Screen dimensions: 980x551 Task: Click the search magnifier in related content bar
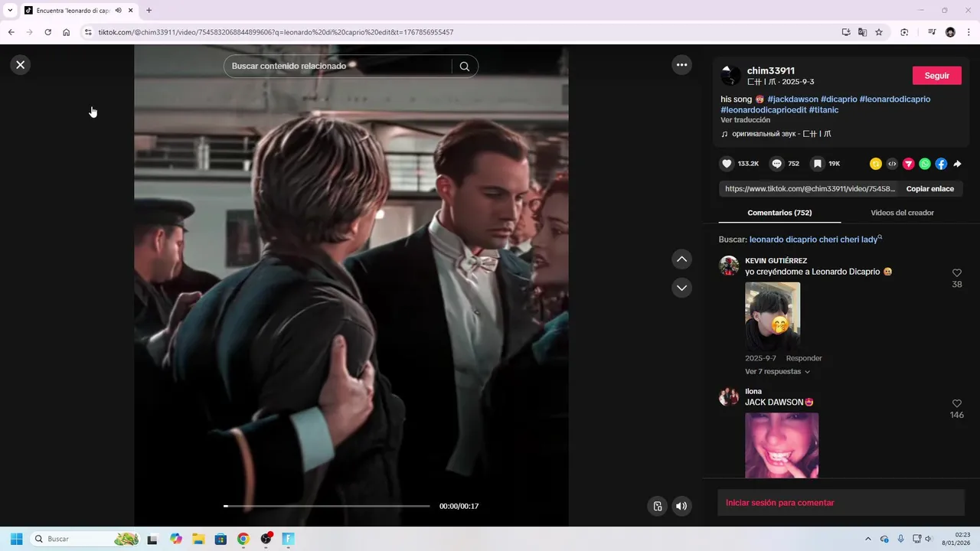[x=464, y=66]
